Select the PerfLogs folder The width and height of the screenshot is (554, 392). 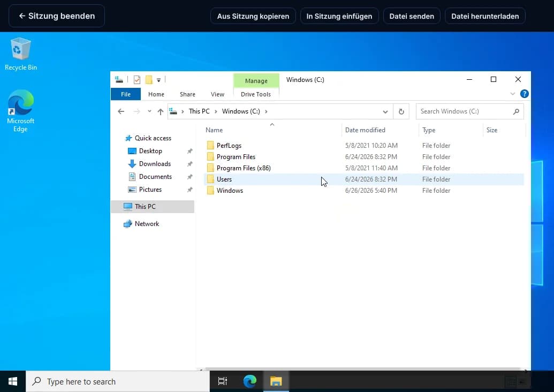click(229, 146)
